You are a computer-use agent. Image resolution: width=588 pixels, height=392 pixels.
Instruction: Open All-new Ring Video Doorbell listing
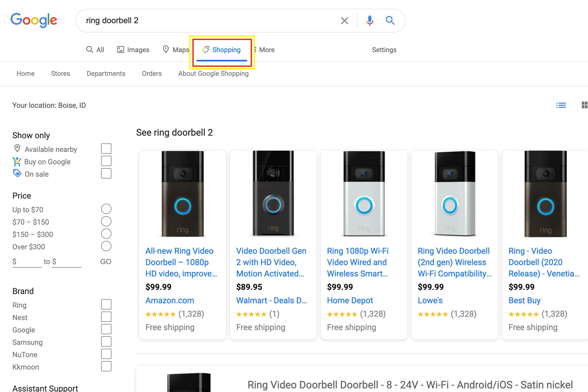(x=181, y=262)
